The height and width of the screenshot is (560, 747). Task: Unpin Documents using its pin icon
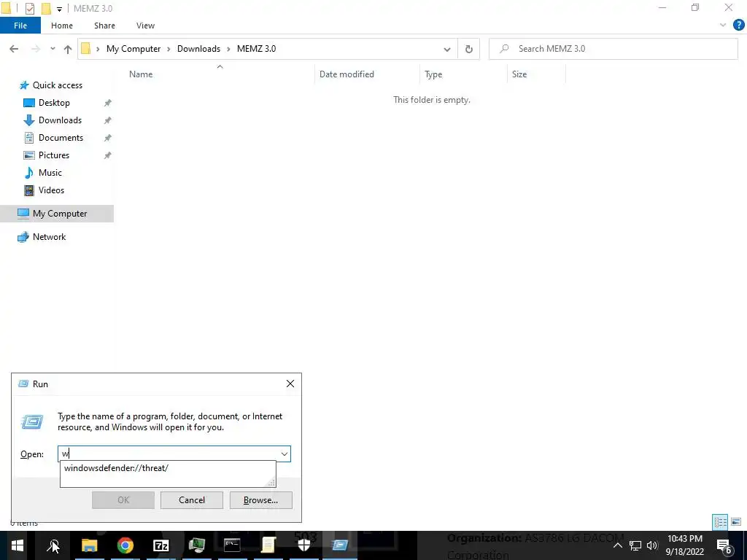tap(108, 138)
